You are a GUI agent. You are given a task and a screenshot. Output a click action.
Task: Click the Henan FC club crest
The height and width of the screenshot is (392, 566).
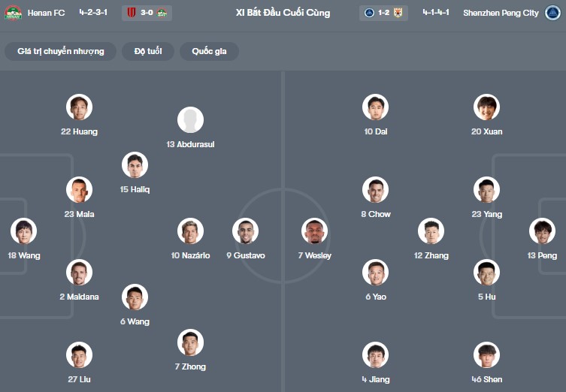pos(13,13)
